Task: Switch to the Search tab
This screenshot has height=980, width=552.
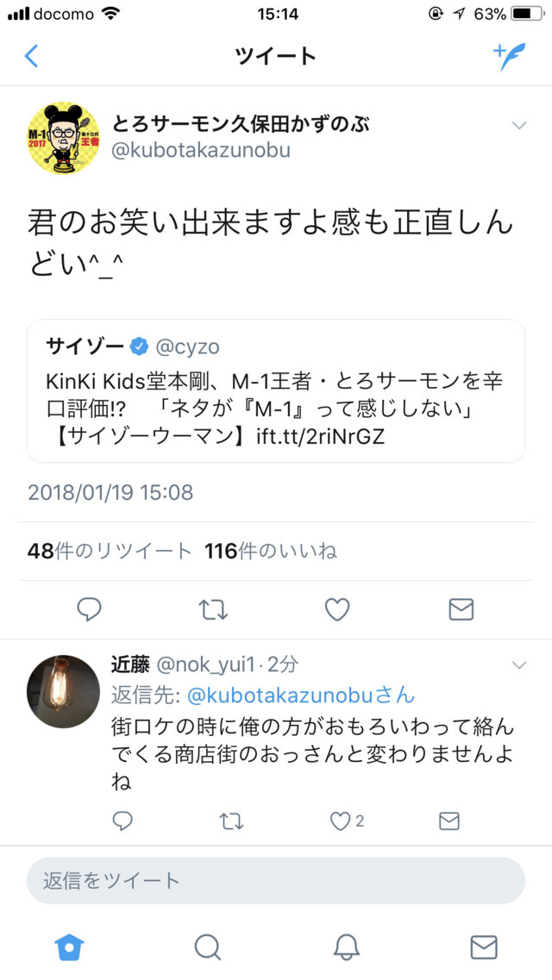Action: (x=208, y=947)
